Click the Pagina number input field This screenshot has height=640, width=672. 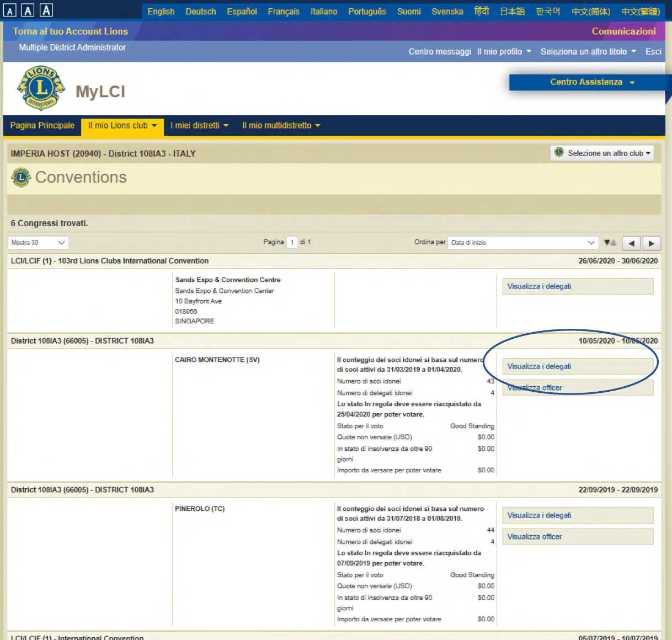(292, 243)
